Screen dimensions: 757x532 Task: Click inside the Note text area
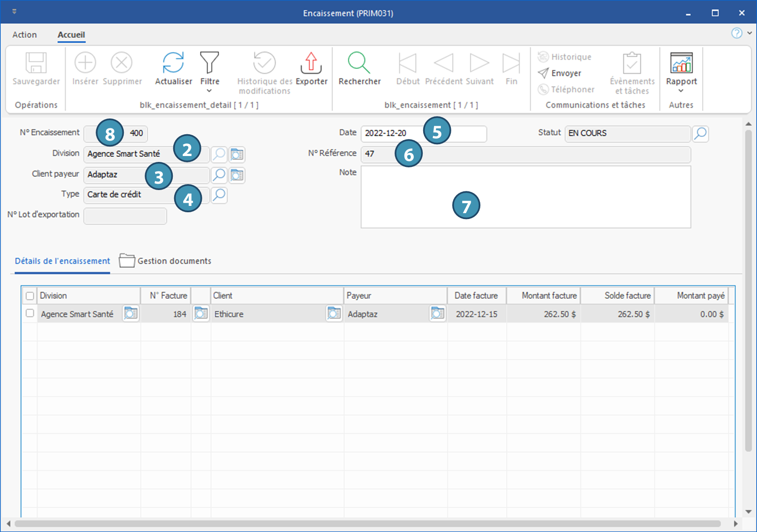pos(526,197)
